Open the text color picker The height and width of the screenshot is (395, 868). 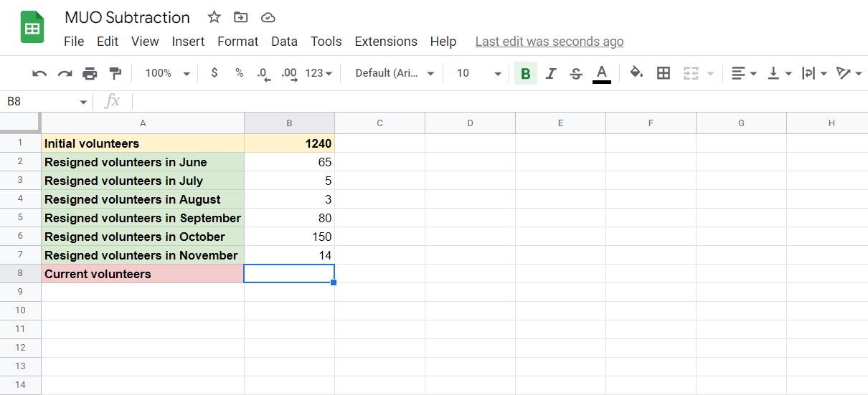602,73
